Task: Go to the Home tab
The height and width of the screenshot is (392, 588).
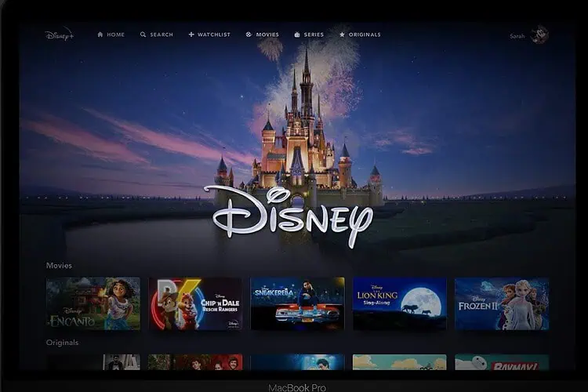Action: pos(116,34)
